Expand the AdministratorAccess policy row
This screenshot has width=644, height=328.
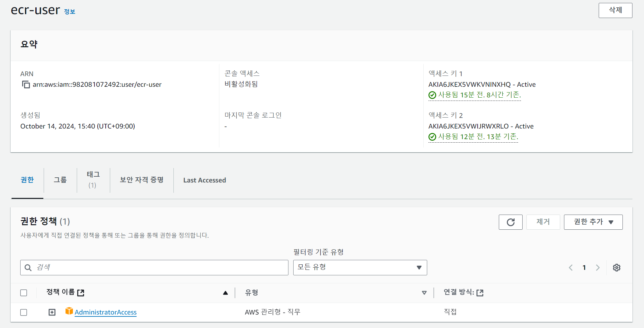52,312
